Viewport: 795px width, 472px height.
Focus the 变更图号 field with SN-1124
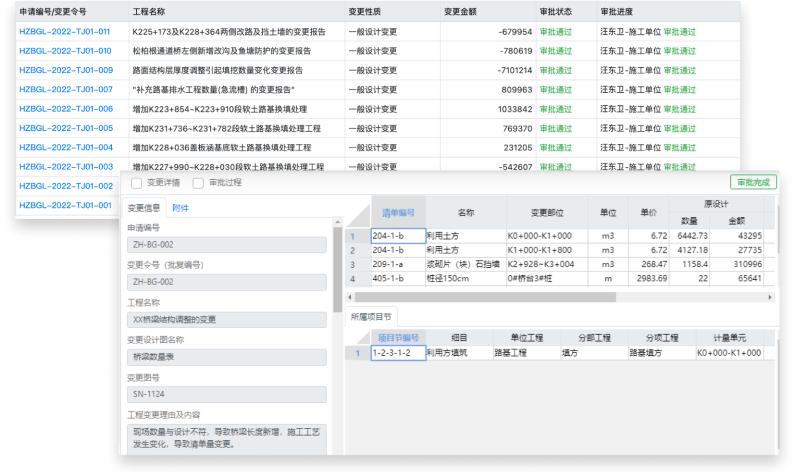pos(227,394)
